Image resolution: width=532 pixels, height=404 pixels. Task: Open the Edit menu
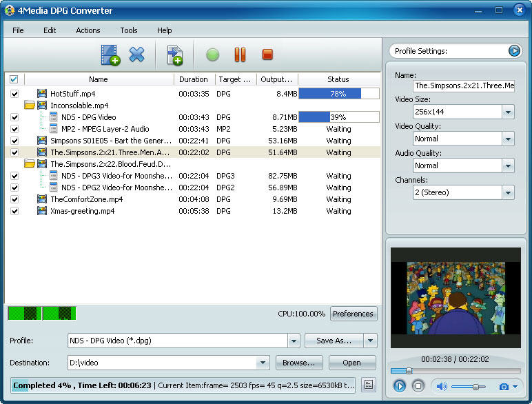click(x=50, y=30)
